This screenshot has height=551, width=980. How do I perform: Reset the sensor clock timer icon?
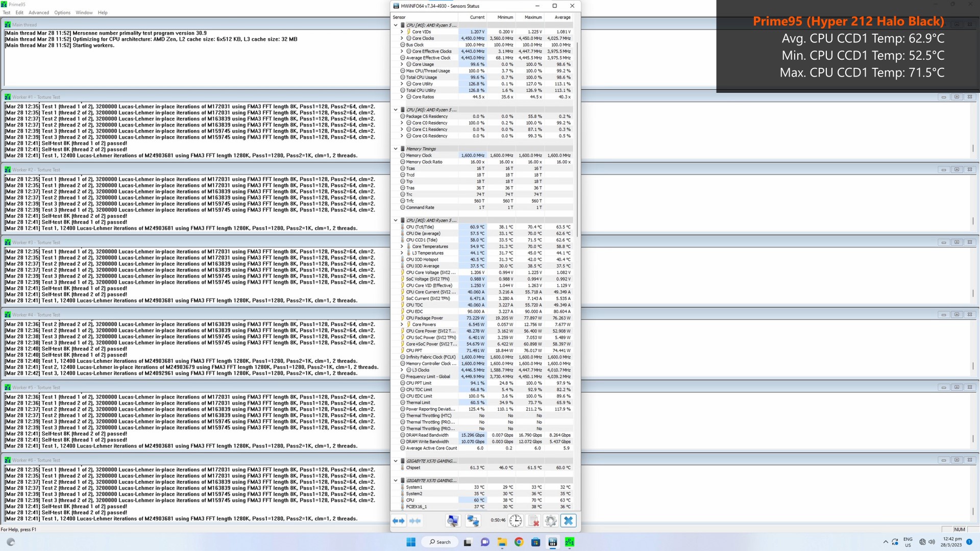click(x=516, y=520)
